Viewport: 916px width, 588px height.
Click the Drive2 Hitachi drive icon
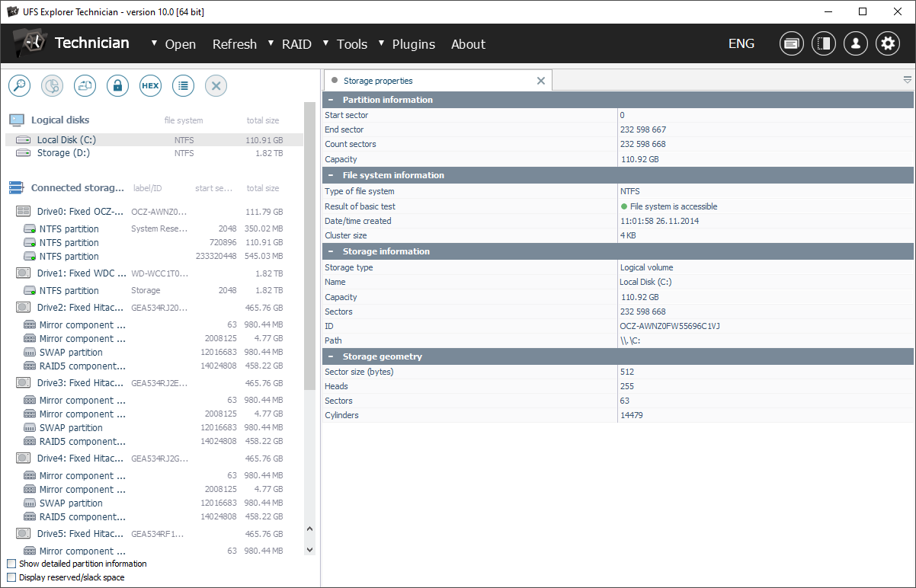point(24,307)
